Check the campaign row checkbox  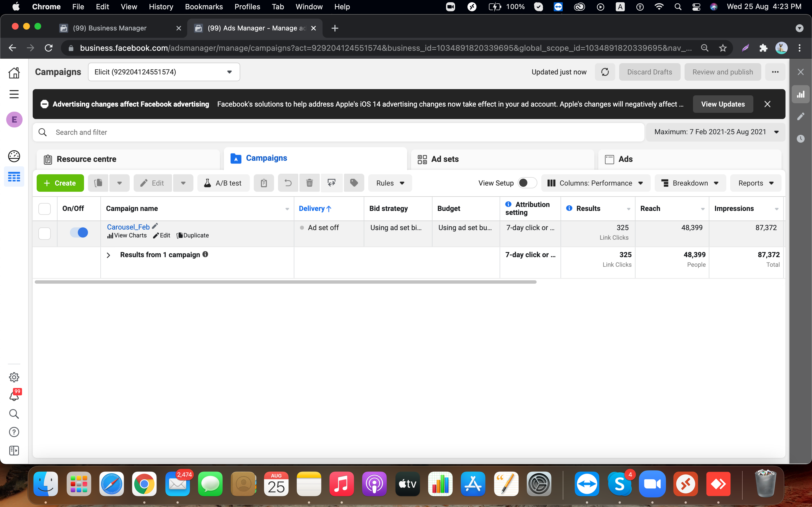(44, 233)
